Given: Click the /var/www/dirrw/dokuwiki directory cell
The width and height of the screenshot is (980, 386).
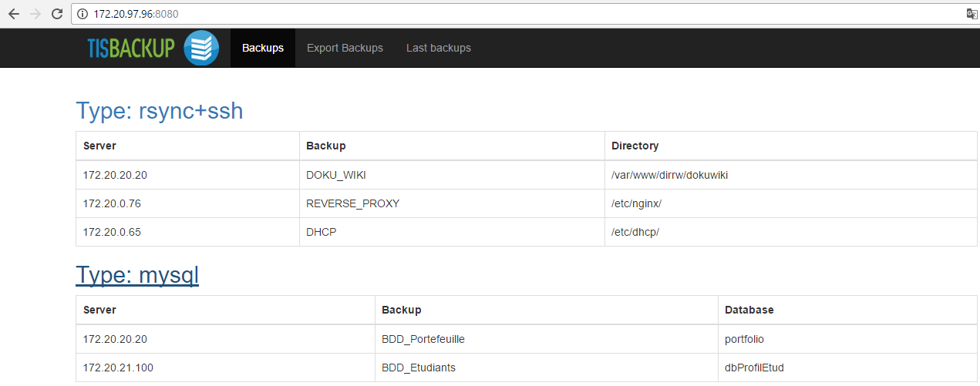Looking at the screenshot, I should [669, 175].
